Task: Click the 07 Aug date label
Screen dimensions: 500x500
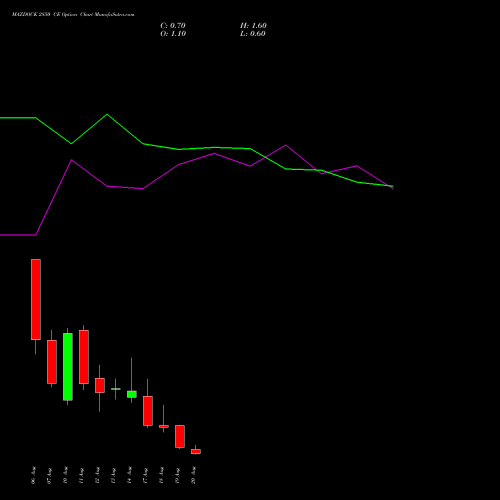Action: click(49, 475)
